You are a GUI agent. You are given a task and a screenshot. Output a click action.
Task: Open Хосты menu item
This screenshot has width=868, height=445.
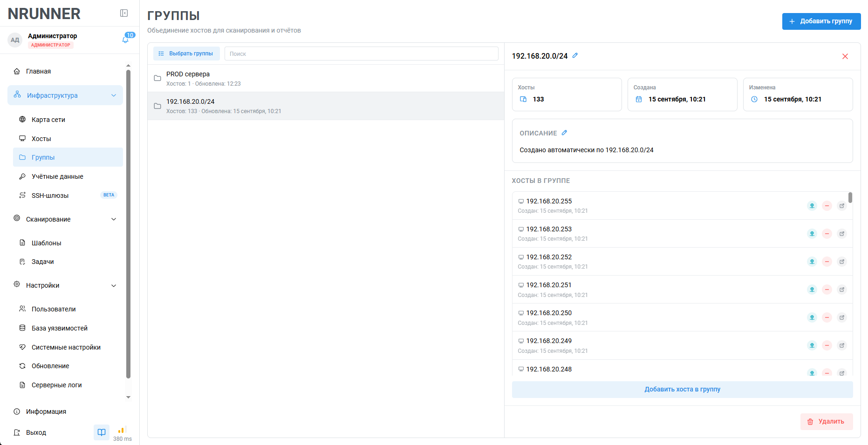(68, 139)
